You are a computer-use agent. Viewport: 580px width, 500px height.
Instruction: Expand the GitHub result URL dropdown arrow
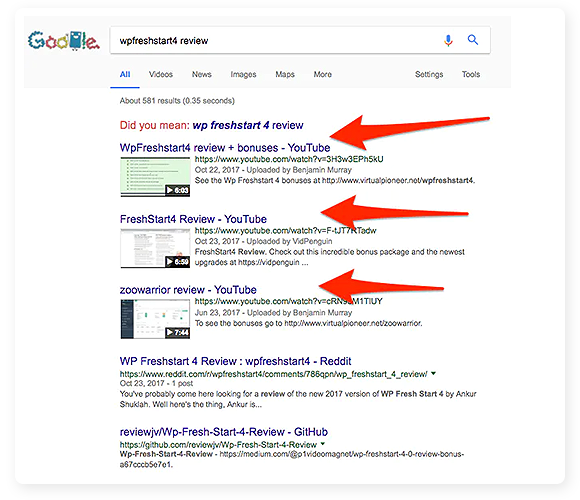point(323,443)
